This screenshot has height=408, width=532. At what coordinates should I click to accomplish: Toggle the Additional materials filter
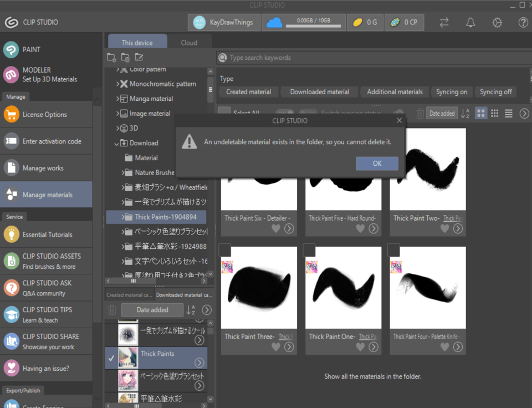point(395,91)
